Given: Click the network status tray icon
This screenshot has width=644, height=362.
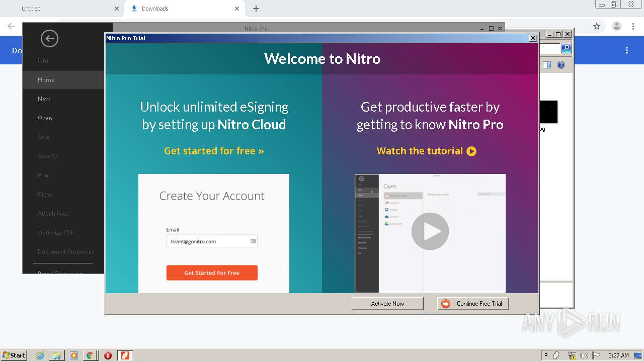Looking at the screenshot, I should tap(572, 355).
